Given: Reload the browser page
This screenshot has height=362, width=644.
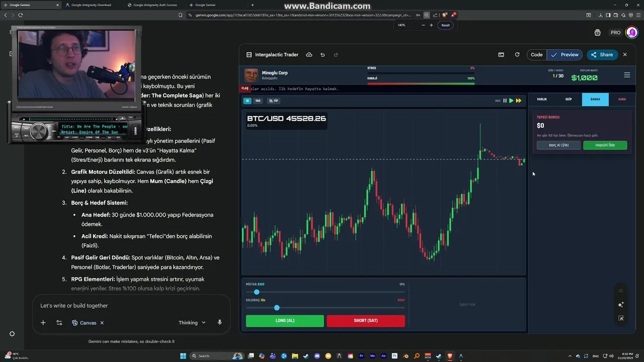Looking at the screenshot, I should pos(20,15).
